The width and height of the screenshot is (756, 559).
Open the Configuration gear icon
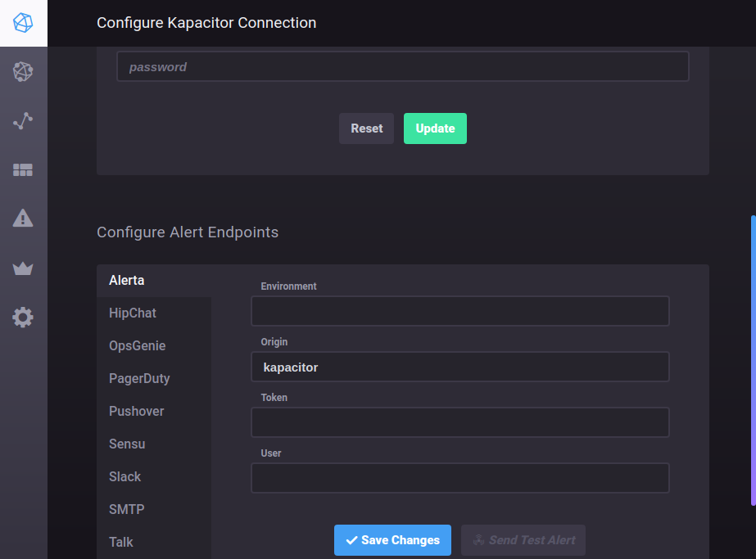23,317
